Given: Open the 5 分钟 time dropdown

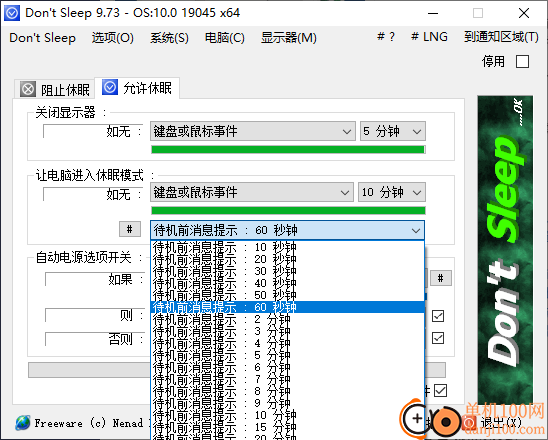Looking at the screenshot, I should (x=393, y=131).
